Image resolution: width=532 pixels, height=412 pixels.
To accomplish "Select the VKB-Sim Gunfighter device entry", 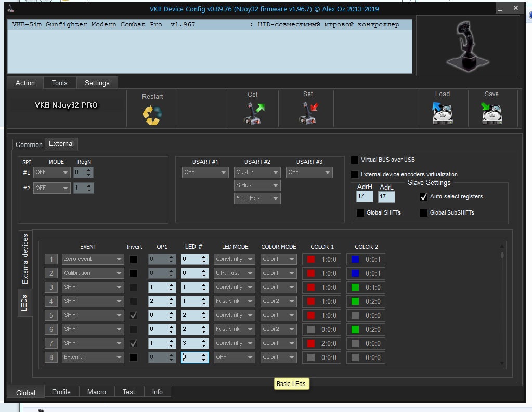I will tap(210, 25).
